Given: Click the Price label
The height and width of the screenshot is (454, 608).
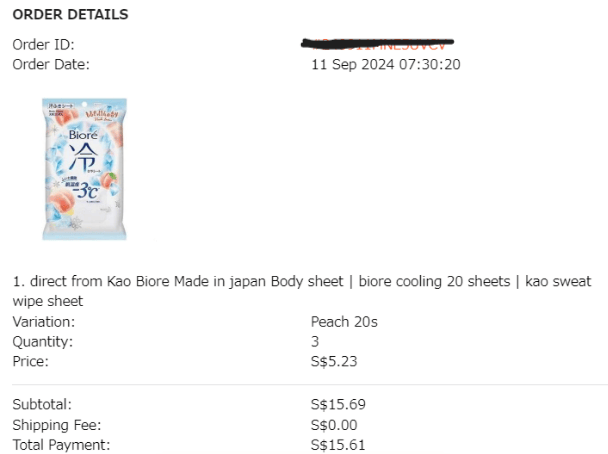Looking at the screenshot, I should point(30,361).
